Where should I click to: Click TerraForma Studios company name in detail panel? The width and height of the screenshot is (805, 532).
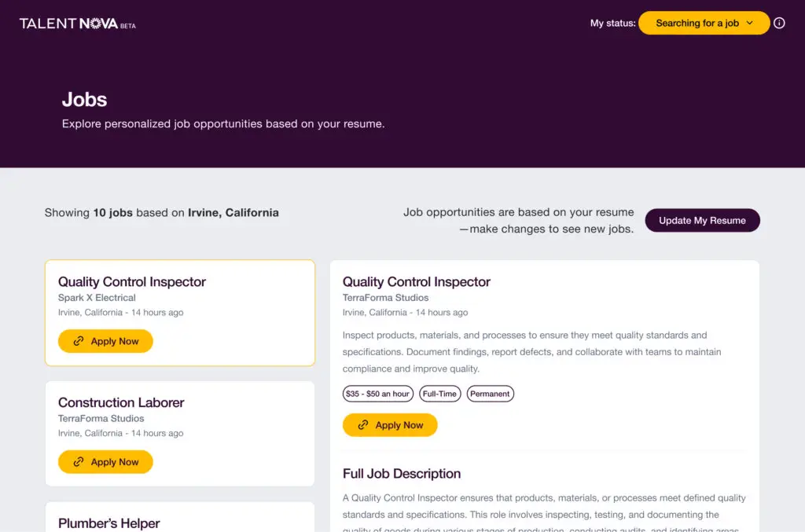[x=385, y=298]
